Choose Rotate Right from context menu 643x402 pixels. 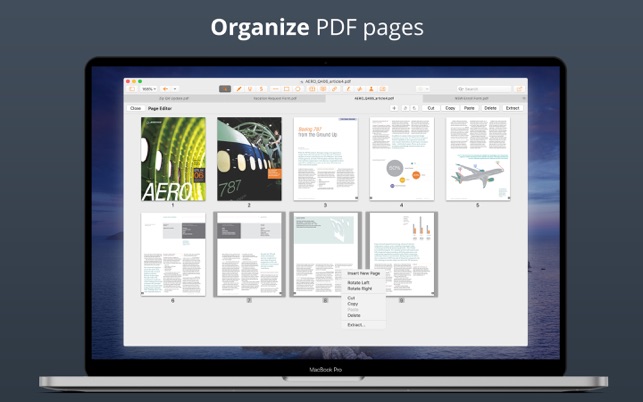coord(359,289)
